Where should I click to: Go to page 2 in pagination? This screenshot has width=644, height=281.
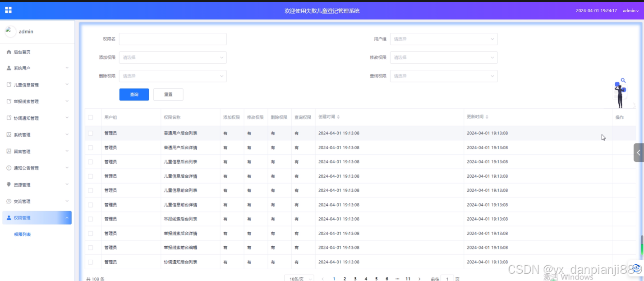[345, 279]
